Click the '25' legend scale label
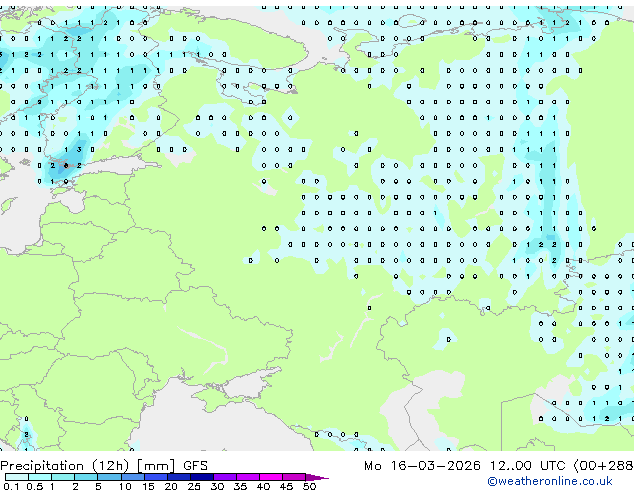Viewport: 634px width, 490px height. click(194, 486)
